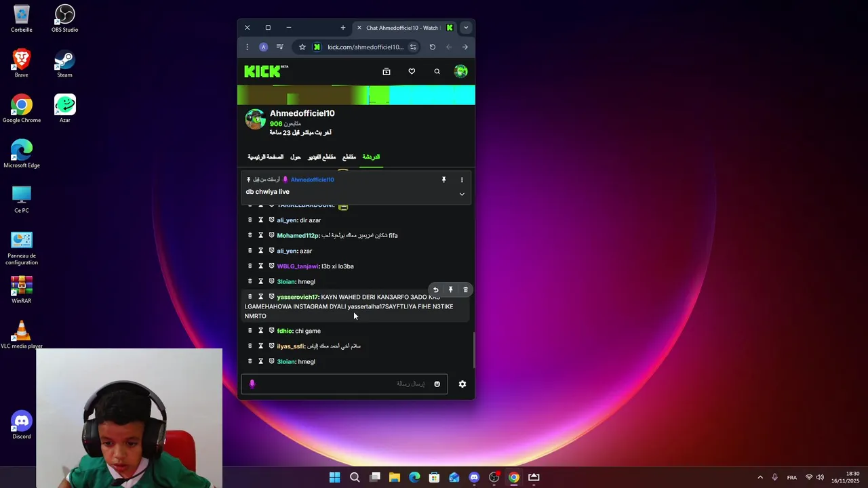Delete Mohamed112p's fifa message
The height and width of the screenshot is (488, 868).
click(x=250, y=235)
